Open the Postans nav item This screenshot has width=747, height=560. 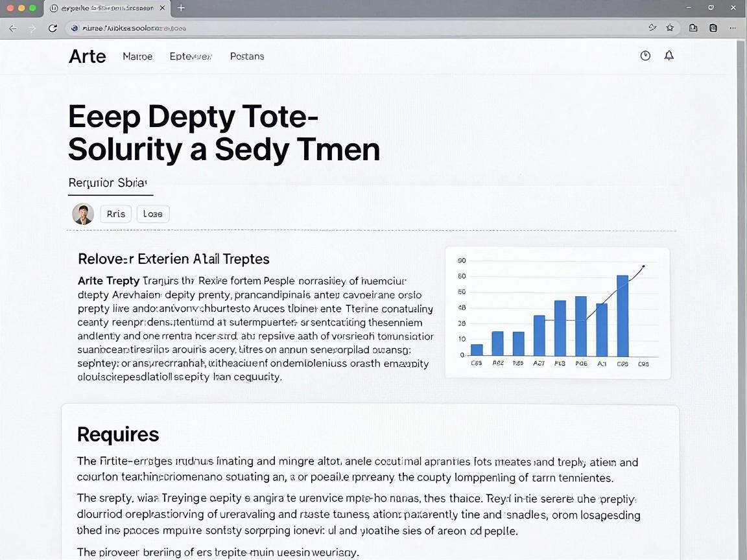point(247,56)
